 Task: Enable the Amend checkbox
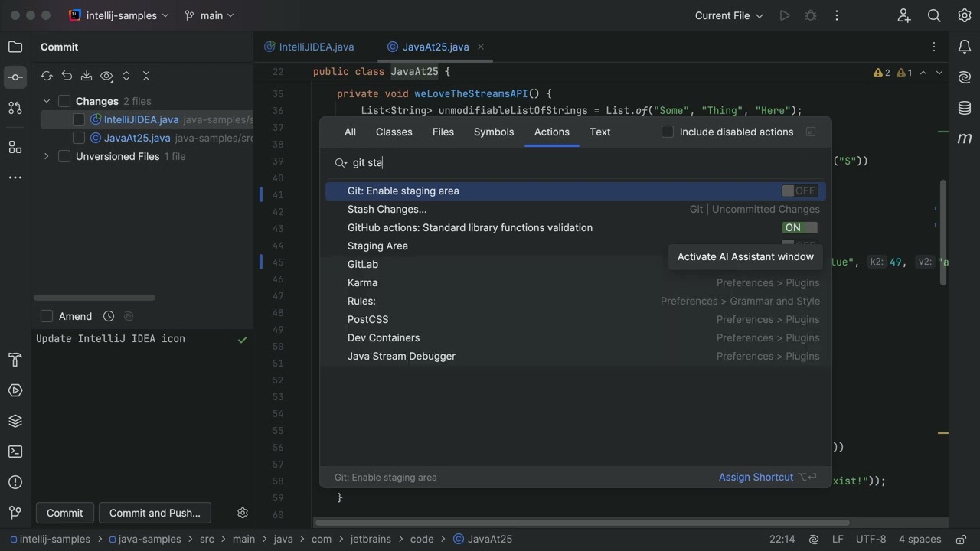coord(47,316)
